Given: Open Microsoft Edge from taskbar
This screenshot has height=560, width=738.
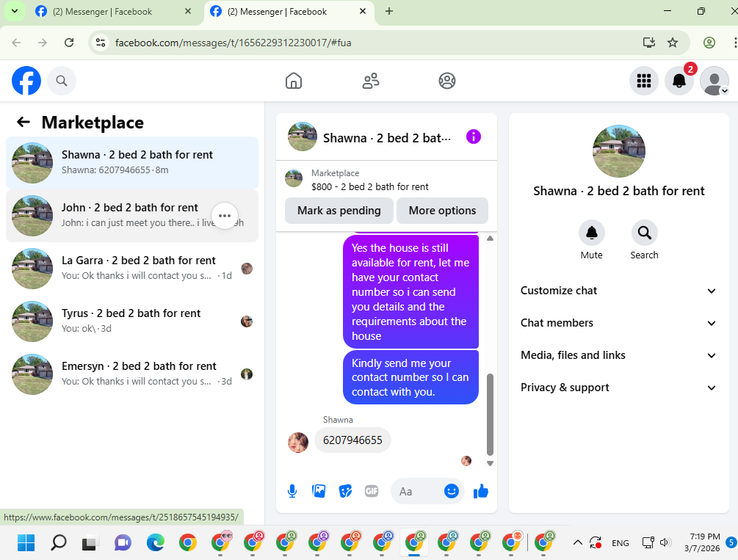Looking at the screenshot, I should click(x=156, y=542).
